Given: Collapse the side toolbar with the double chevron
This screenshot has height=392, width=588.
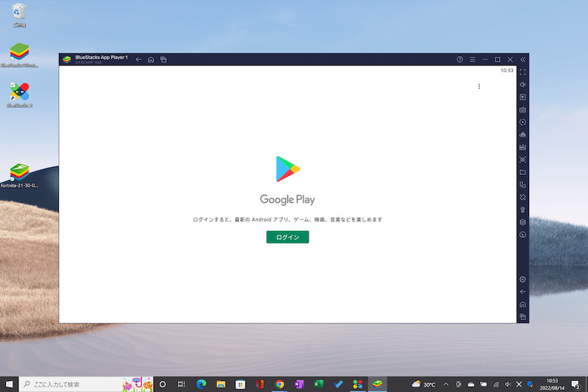Looking at the screenshot, I should [523, 59].
